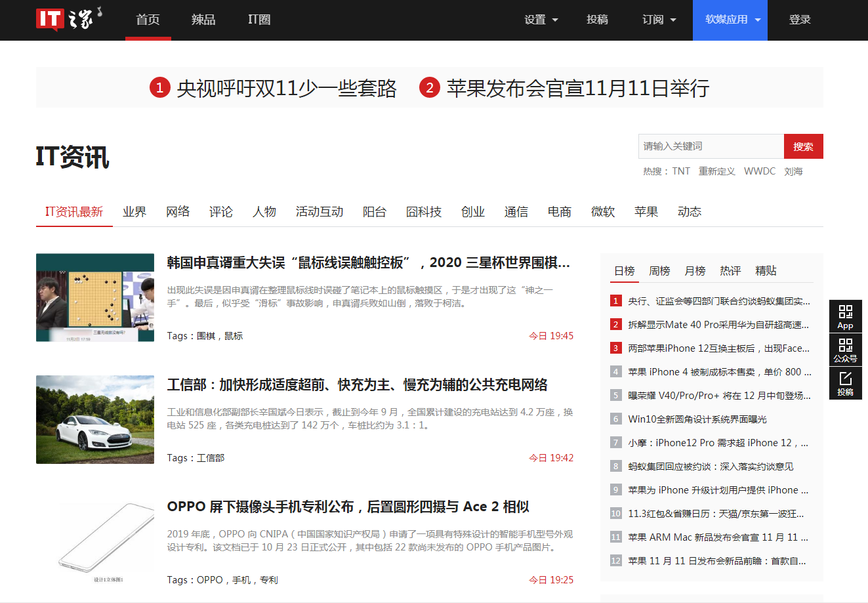Open the 软媒应用 dropdown

pos(732,20)
